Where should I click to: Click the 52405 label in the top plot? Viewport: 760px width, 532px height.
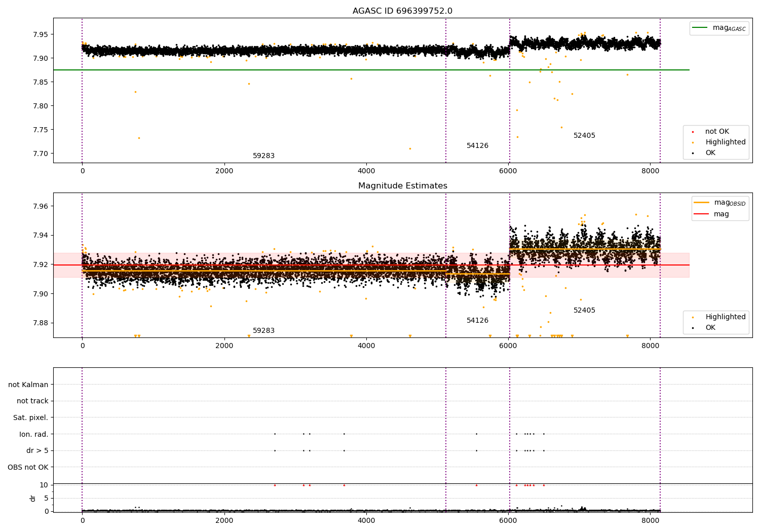(584, 136)
